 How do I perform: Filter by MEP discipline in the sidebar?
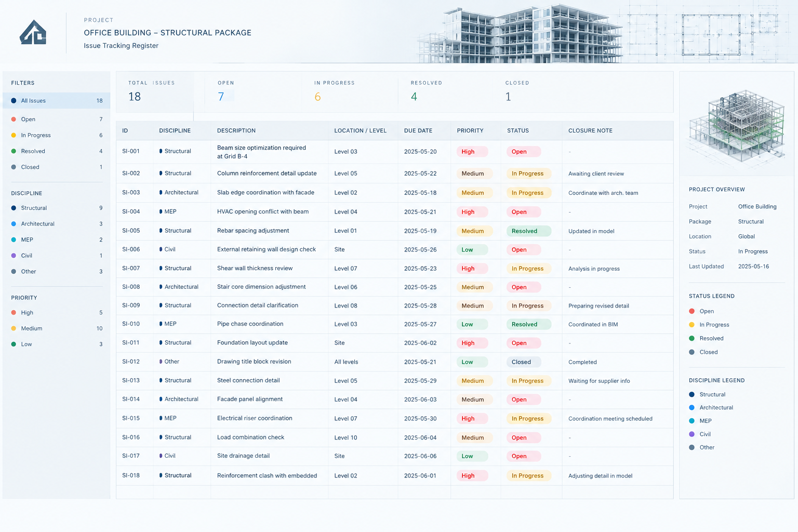[56, 240]
